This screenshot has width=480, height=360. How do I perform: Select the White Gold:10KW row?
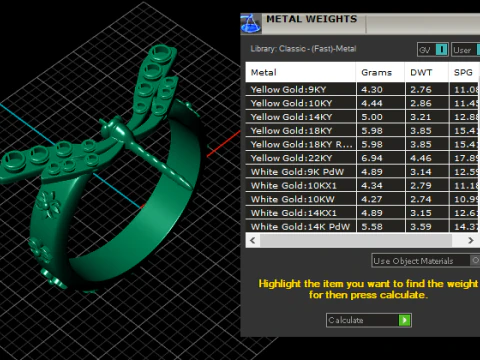pyautogui.click(x=362, y=199)
